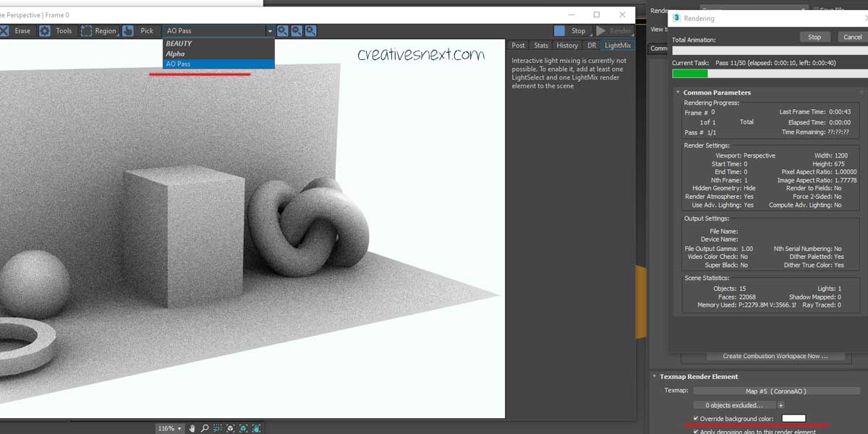Click the first magnifier zoom icon in toolbar
The width and height of the screenshot is (868, 434).
pyautogui.click(x=283, y=31)
